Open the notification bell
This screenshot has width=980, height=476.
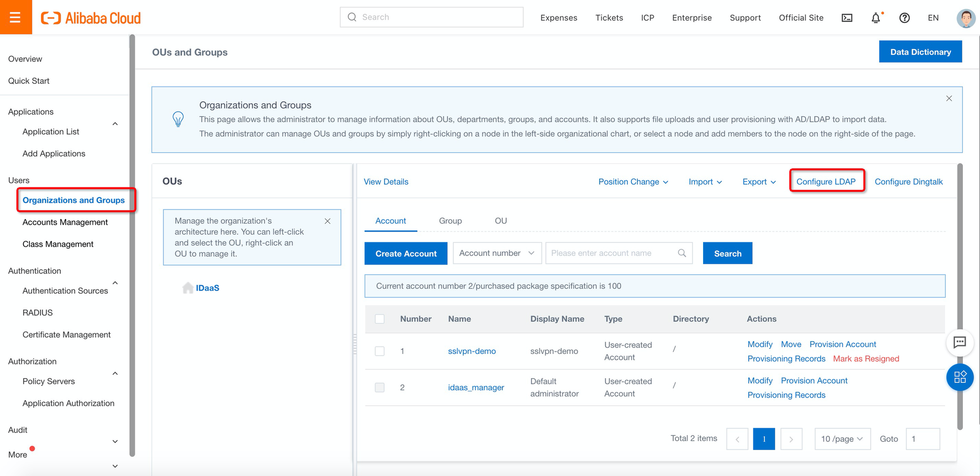click(876, 18)
